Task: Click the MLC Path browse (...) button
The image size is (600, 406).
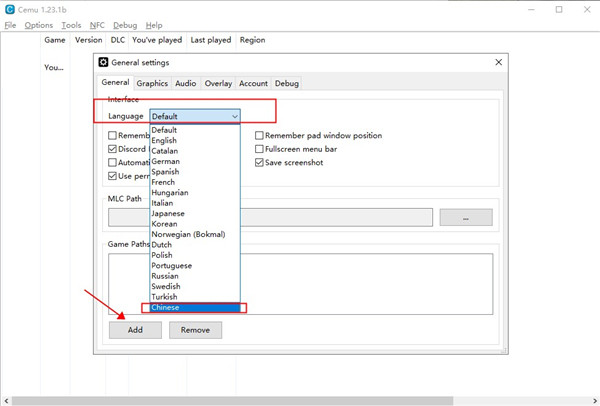Action: click(466, 217)
